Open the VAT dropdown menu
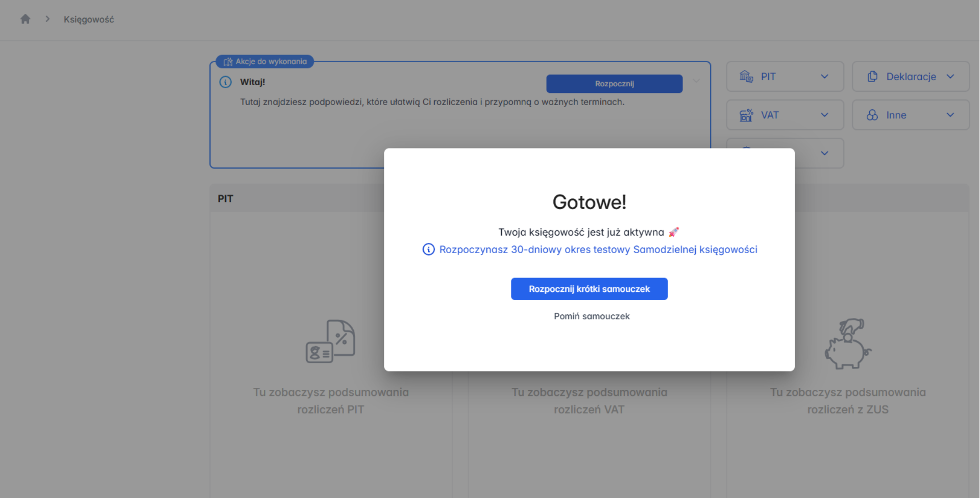 pos(785,115)
